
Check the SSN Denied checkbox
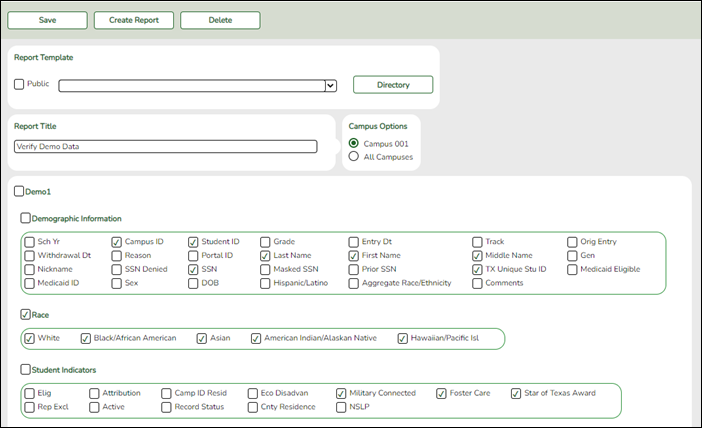116,270
